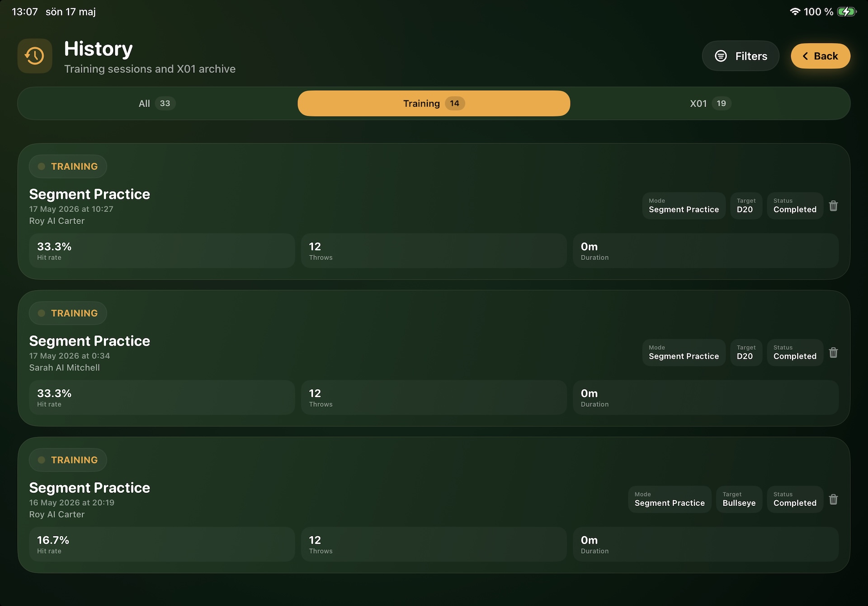
Task: Click the subtitle Training sessions and X01 archive
Action: (150, 69)
